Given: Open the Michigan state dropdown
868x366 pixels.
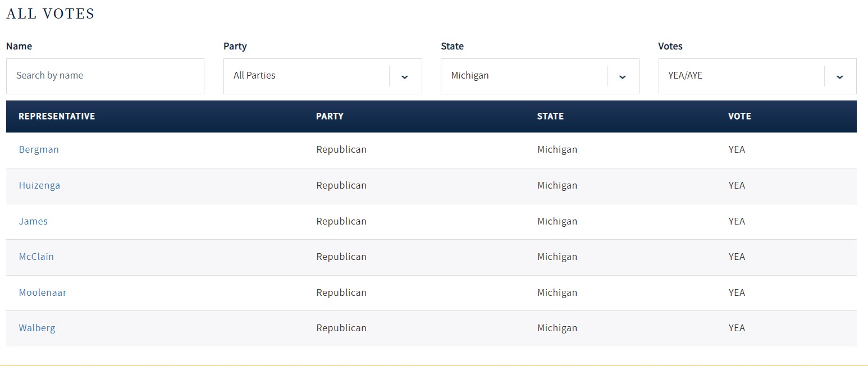Looking at the screenshot, I should (x=524, y=76).
